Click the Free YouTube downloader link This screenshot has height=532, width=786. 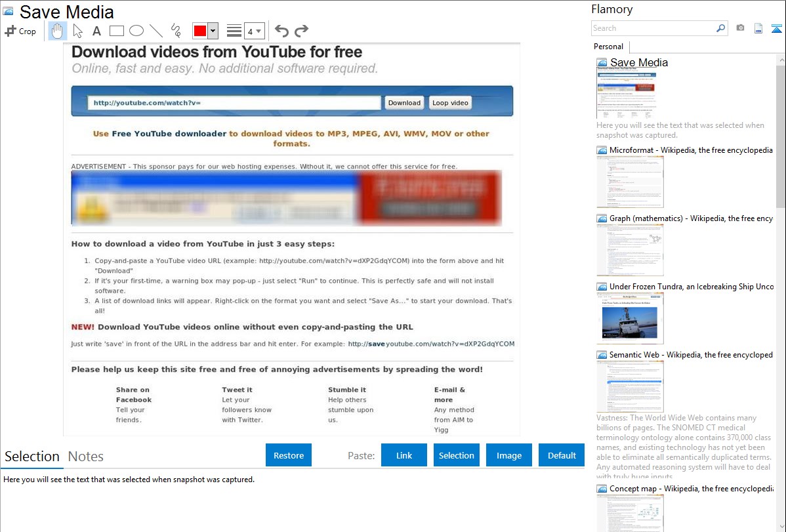169,133
